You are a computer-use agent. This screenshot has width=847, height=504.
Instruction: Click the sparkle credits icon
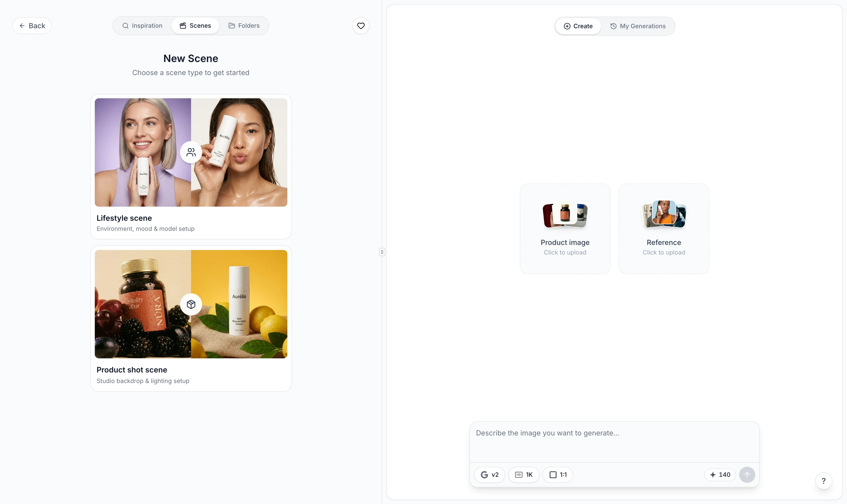(x=713, y=475)
